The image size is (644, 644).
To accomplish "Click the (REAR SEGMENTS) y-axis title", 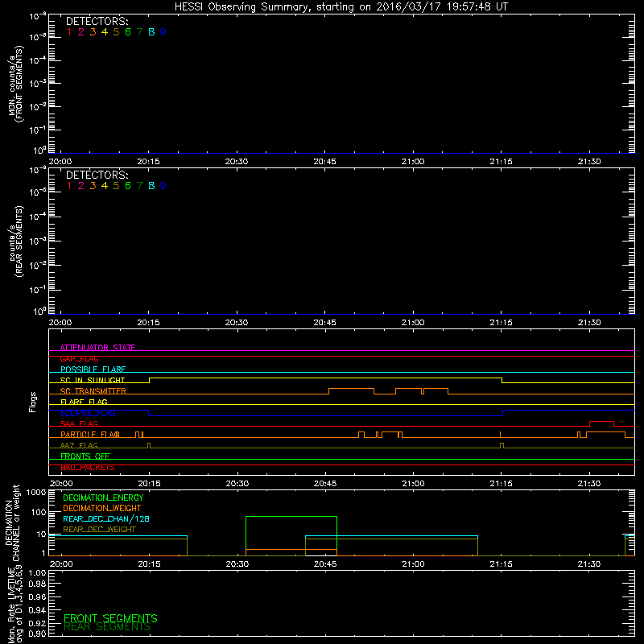I will coord(19,242).
